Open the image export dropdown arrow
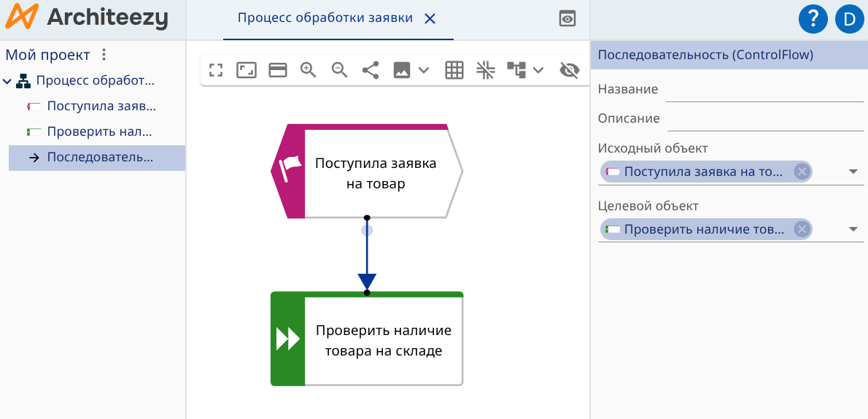The width and height of the screenshot is (868, 419). point(424,70)
